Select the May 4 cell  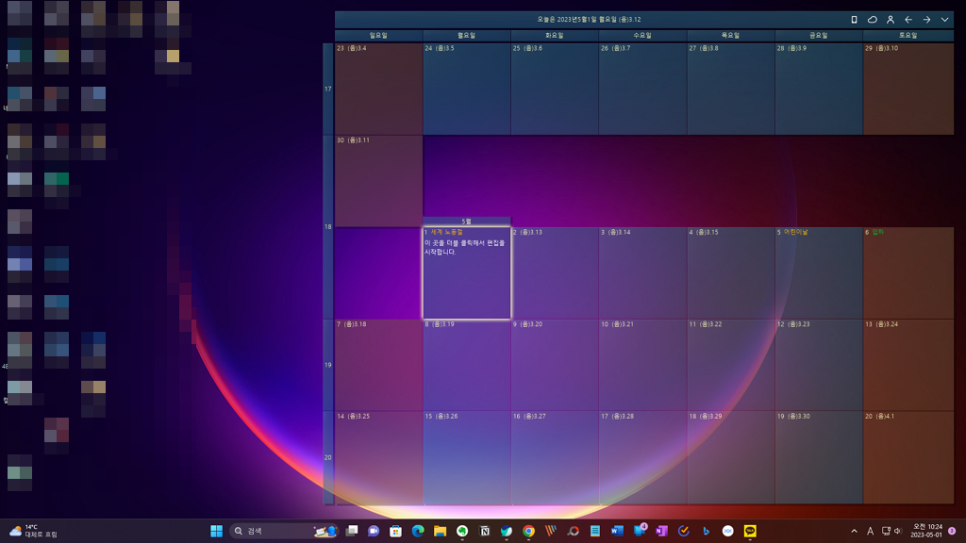tap(731, 273)
